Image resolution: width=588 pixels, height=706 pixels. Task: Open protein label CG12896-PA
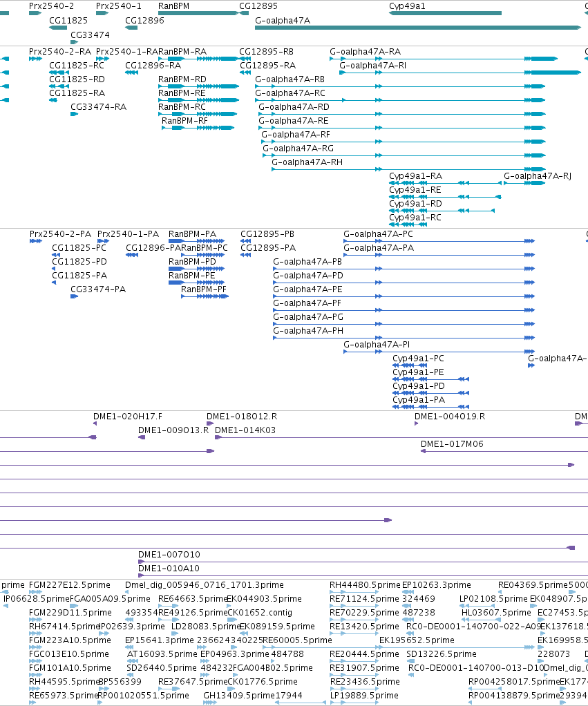point(153,247)
